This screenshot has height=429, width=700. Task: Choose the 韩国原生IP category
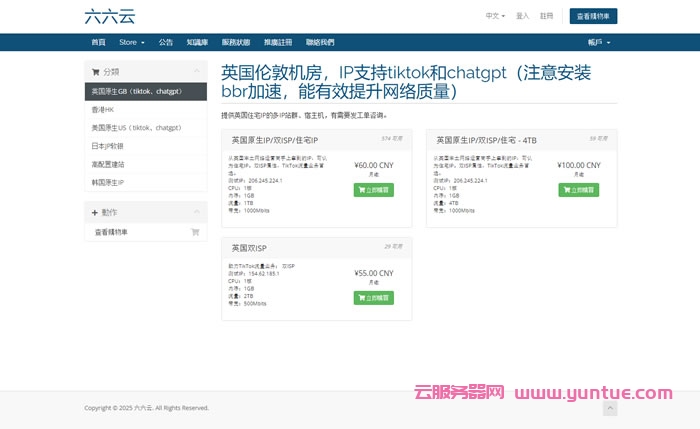coord(108,182)
